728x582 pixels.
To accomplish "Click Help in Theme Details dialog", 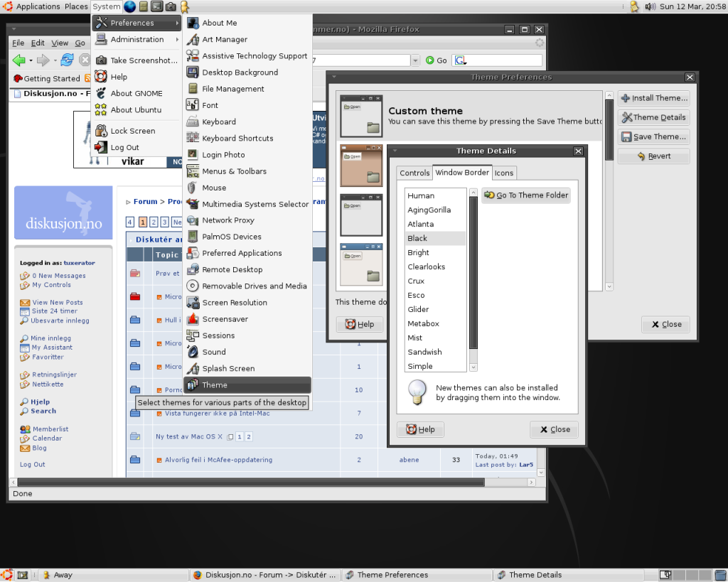I will tap(420, 429).
